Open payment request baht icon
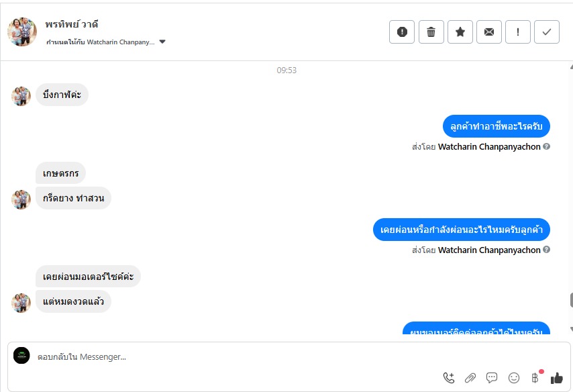The width and height of the screenshot is (573, 392). (x=535, y=378)
